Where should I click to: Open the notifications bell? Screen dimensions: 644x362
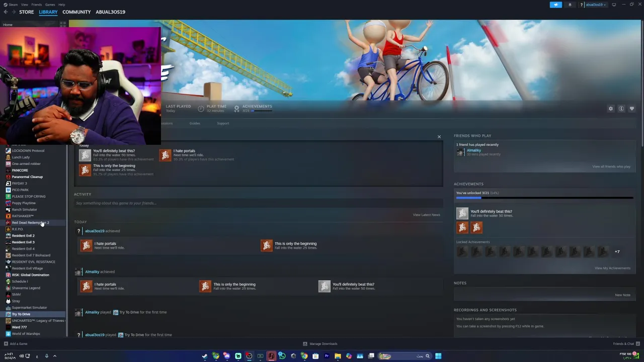(570, 5)
